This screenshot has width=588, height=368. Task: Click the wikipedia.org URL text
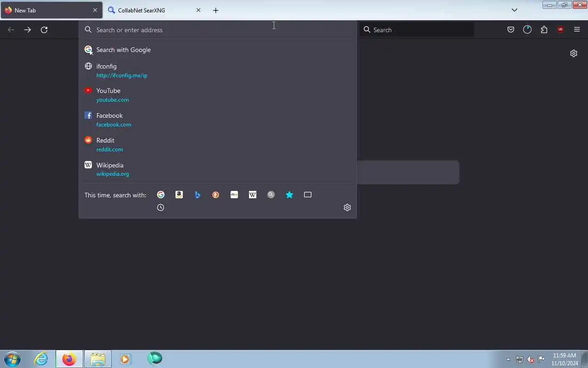(113, 174)
